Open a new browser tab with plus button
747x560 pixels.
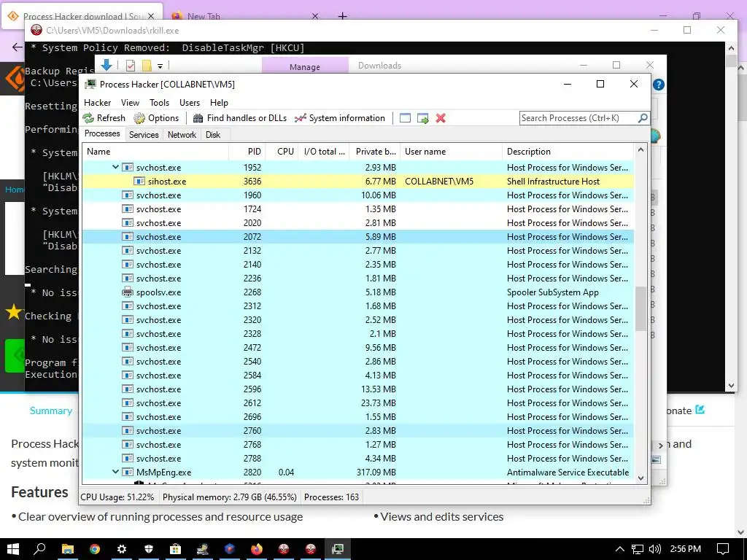click(x=342, y=16)
